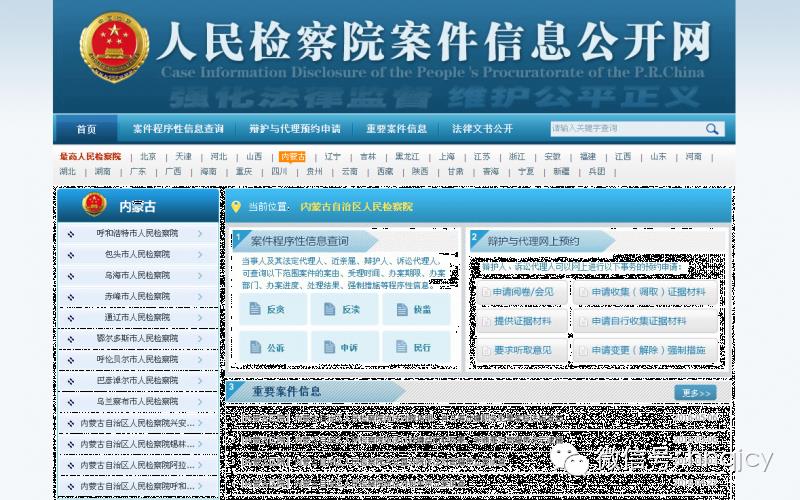This screenshot has height=500, width=800.
Task: Click the 申请阅卷/会见 button
Action: click(523, 292)
